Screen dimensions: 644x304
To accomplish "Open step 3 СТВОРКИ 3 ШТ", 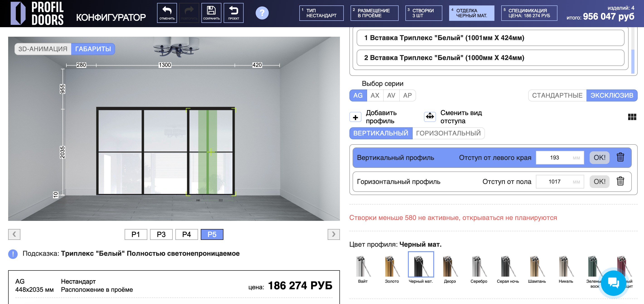I will 424,13.
